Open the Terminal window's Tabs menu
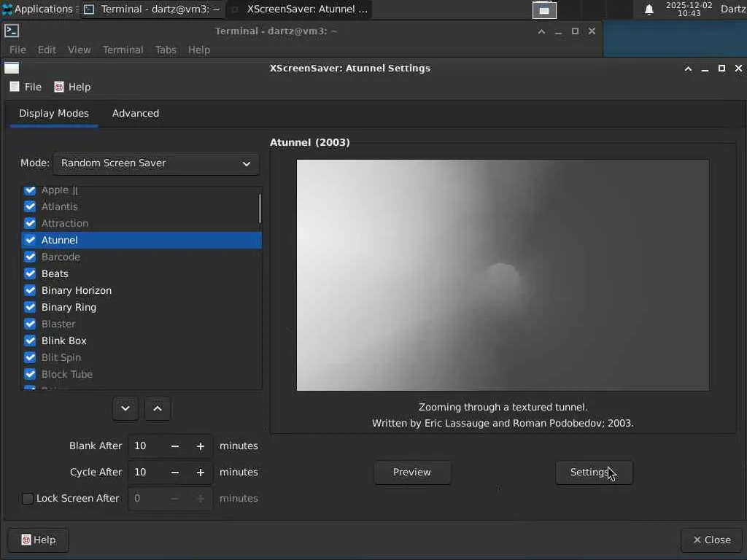The image size is (747, 560). (x=166, y=50)
